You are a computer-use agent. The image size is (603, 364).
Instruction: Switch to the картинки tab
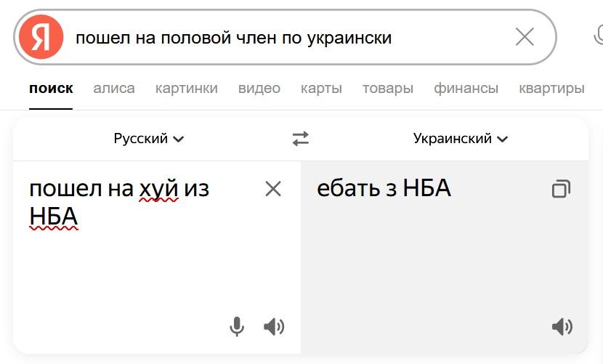pos(187,89)
